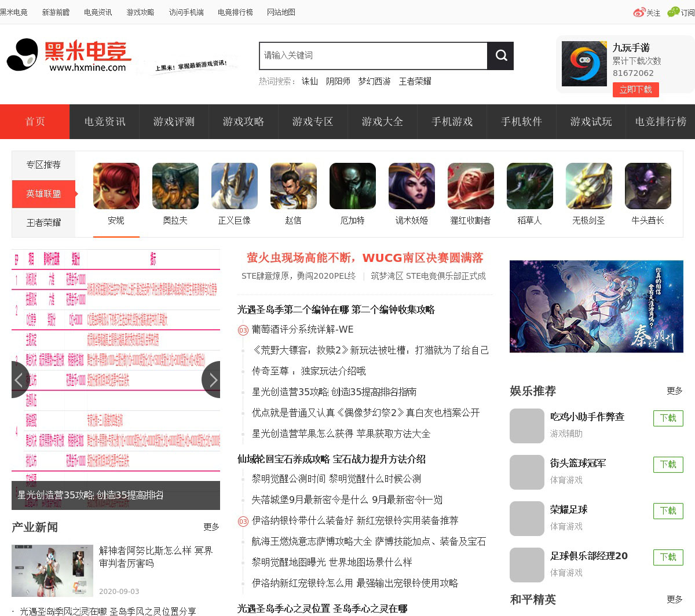
Task: Select the 稻草人 hero avatar
Action: coord(529,186)
